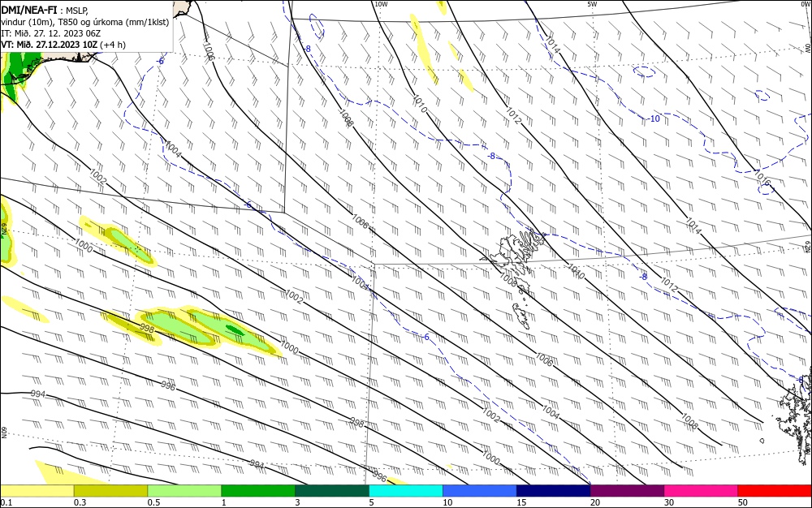Click the yellow 0.1 precipitation legend swatch
Screen dimensions: 812x508
pyautogui.click(x=37, y=491)
